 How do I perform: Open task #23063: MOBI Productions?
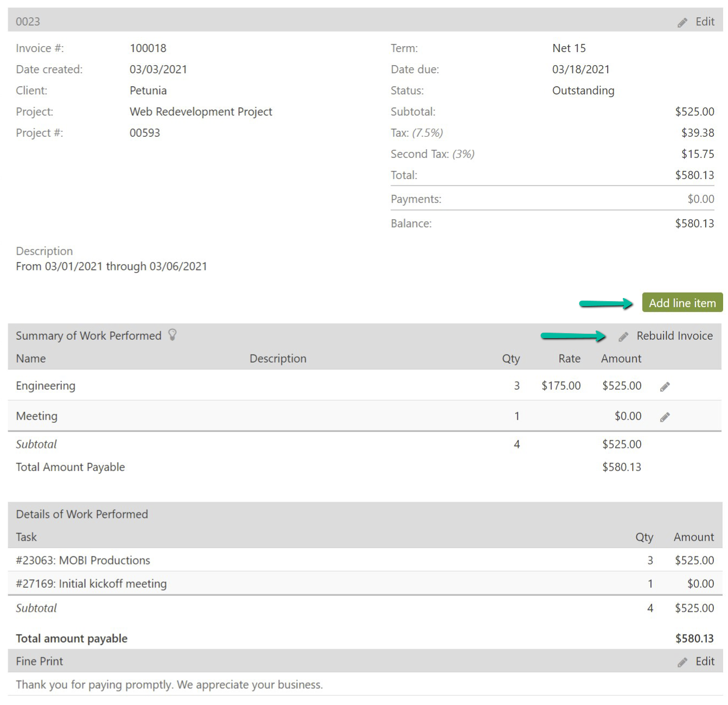82,560
